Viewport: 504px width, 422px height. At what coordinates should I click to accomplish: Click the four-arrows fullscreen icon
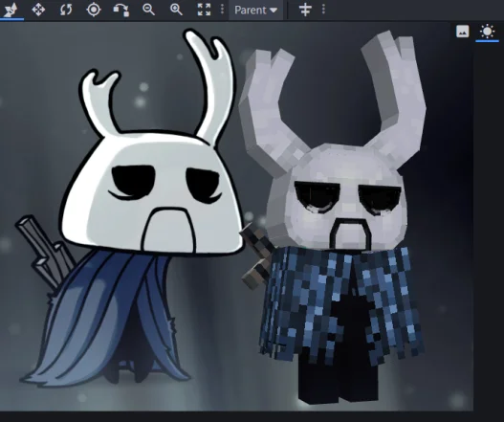[x=204, y=10]
